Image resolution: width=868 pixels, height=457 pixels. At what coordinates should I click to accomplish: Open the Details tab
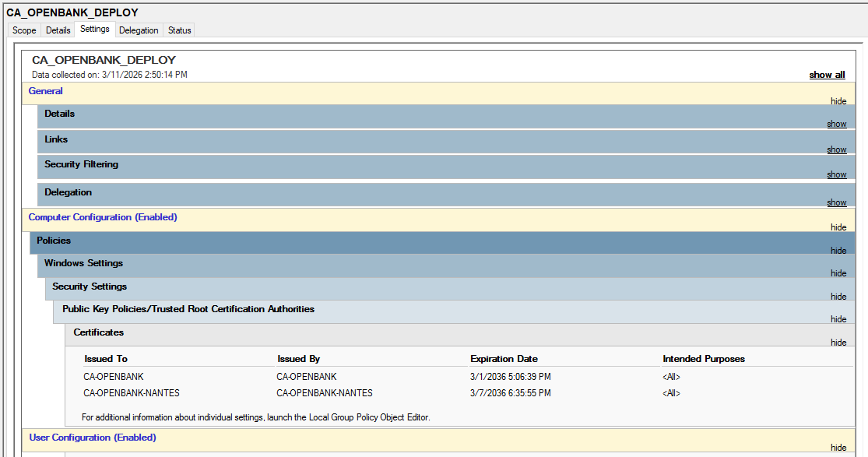click(58, 30)
